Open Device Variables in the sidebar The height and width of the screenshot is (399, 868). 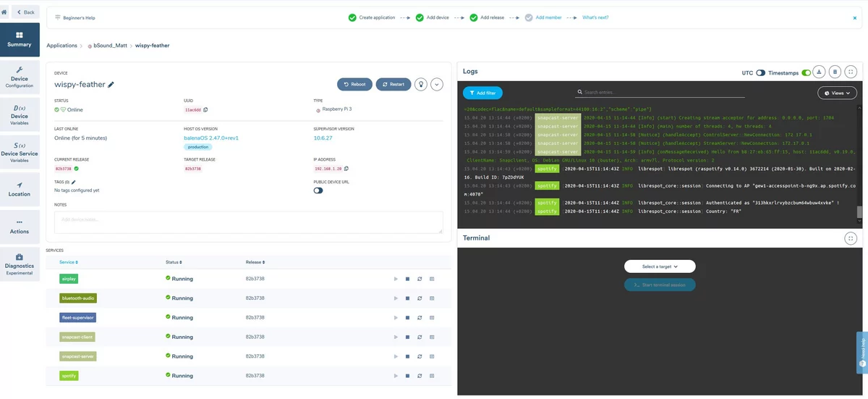(x=20, y=115)
